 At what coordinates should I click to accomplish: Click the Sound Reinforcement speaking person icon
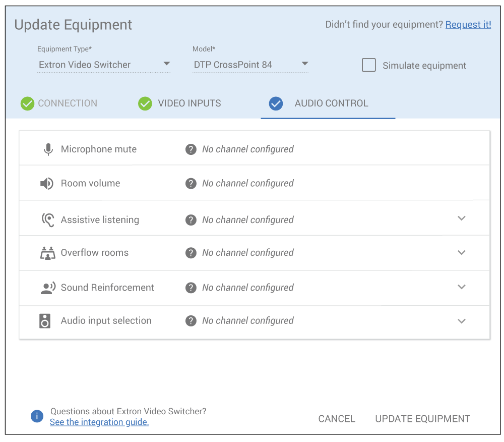[48, 288]
